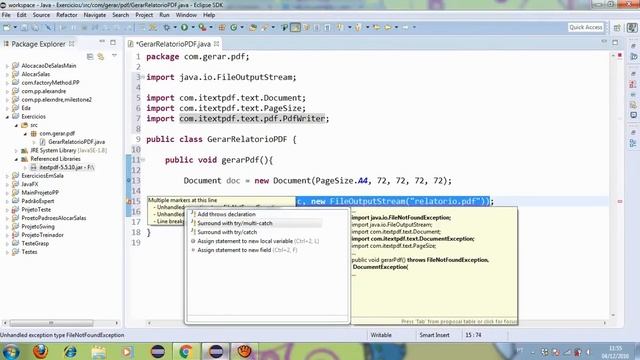Click the New Java Package toolbar icon

point(222,27)
